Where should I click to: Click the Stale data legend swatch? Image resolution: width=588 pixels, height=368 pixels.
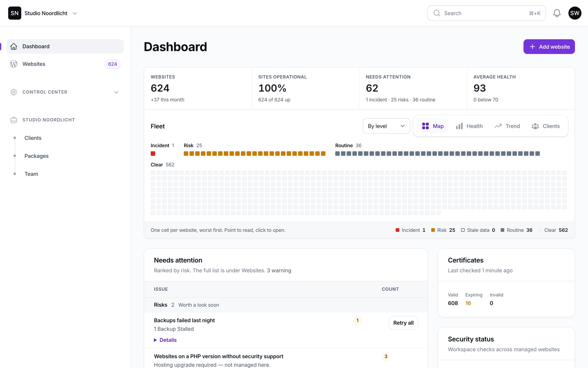click(463, 230)
